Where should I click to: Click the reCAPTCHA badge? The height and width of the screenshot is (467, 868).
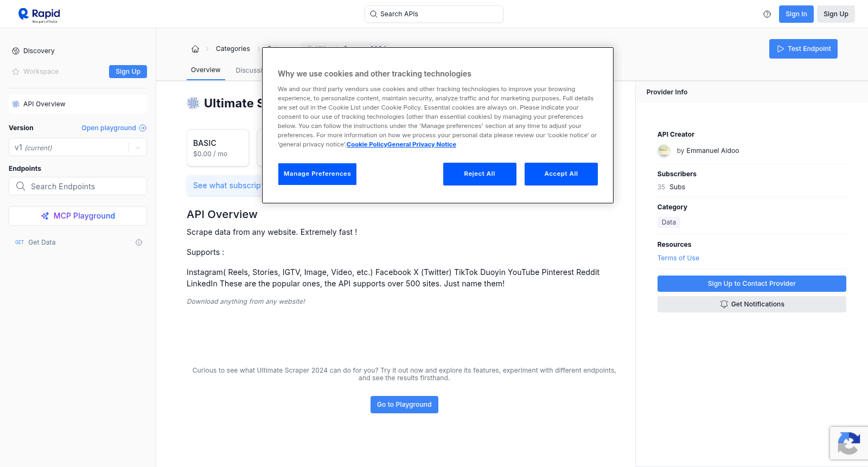click(848, 443)
